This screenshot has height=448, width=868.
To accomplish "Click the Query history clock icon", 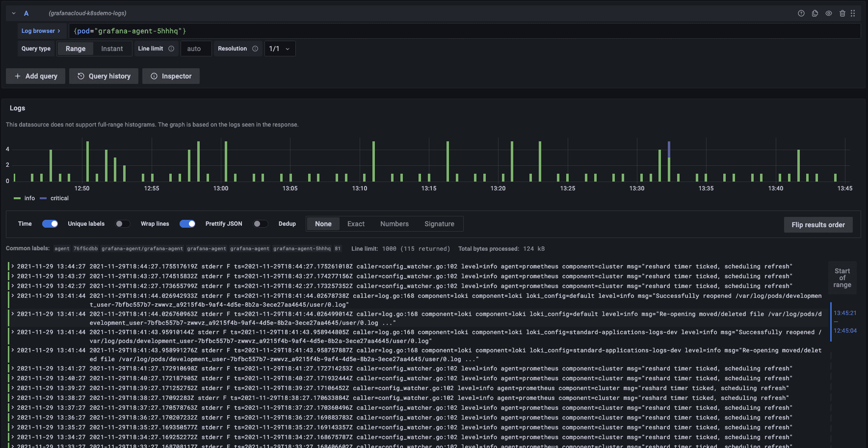I will tap(81, 76).
